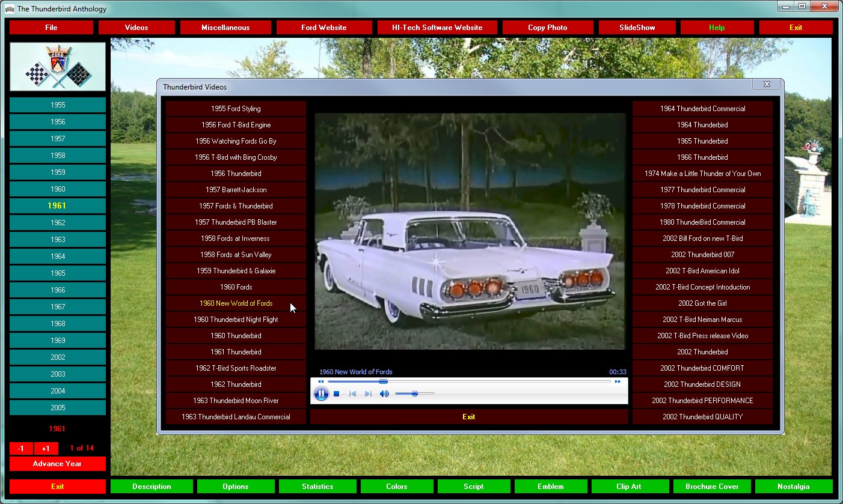Click the video seek bar handle
The height and width of the screenshot is (504, 843).
(384, 381)
